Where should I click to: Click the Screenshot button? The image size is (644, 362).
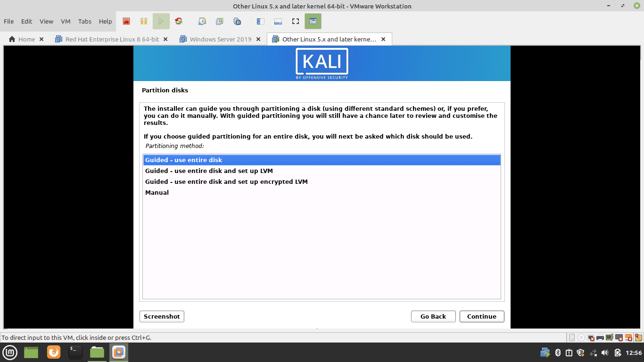pyautogui.click(x=162, y=316)
